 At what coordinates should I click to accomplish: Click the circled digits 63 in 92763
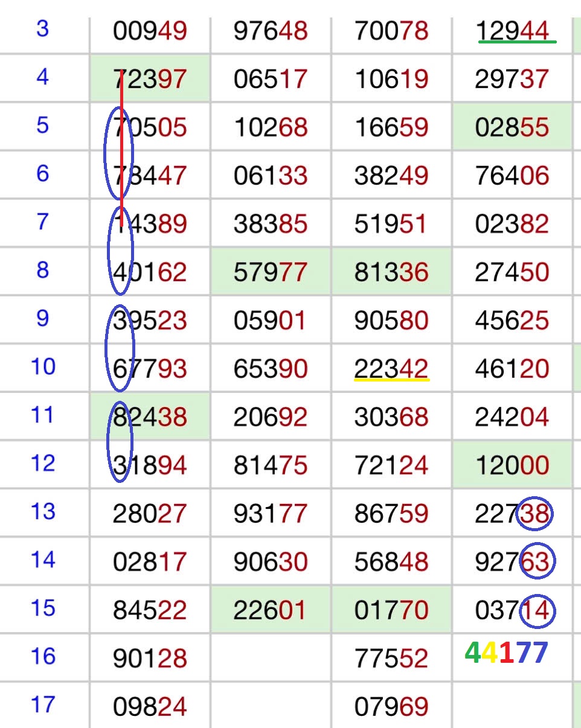(536, 562)
